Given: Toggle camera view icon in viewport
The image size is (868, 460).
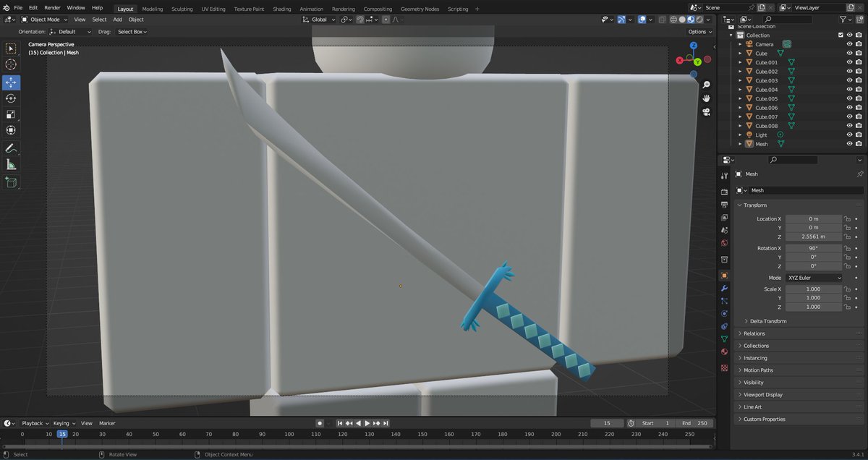Looking at the screenshot, I should (x=706, y=112).
